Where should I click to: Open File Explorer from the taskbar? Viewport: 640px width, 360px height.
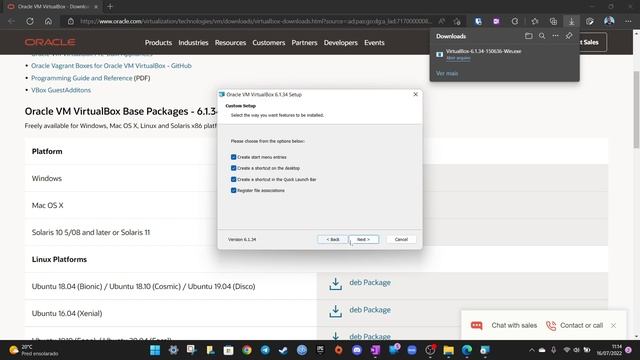coord(449,350)
